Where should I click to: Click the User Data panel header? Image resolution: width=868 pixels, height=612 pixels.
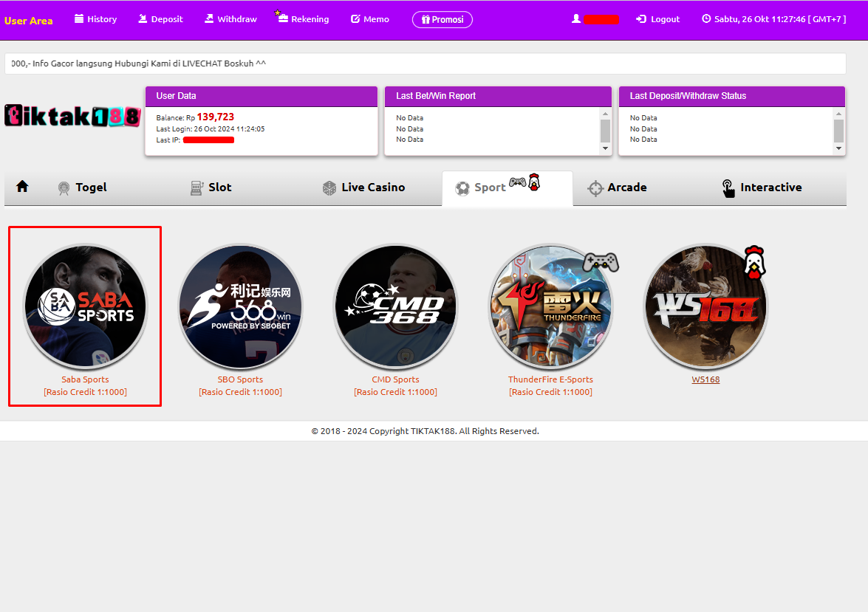[x=262, y=96]
